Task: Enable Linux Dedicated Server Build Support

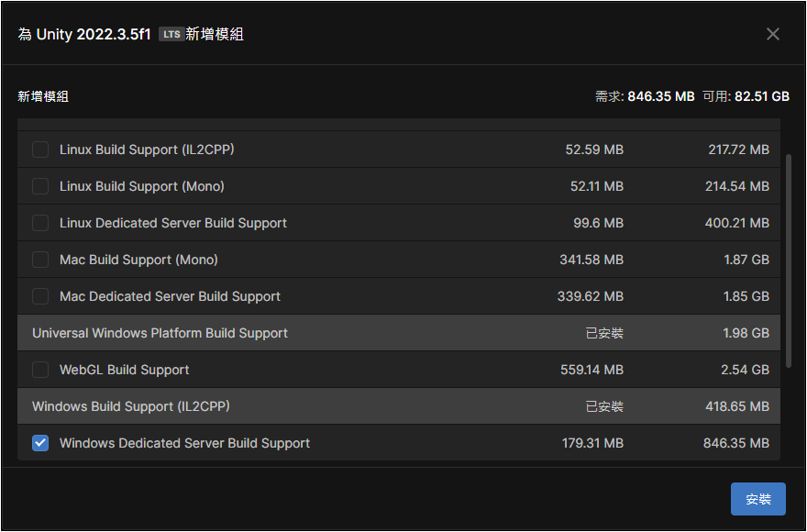Action: click(x=40, y=223)
